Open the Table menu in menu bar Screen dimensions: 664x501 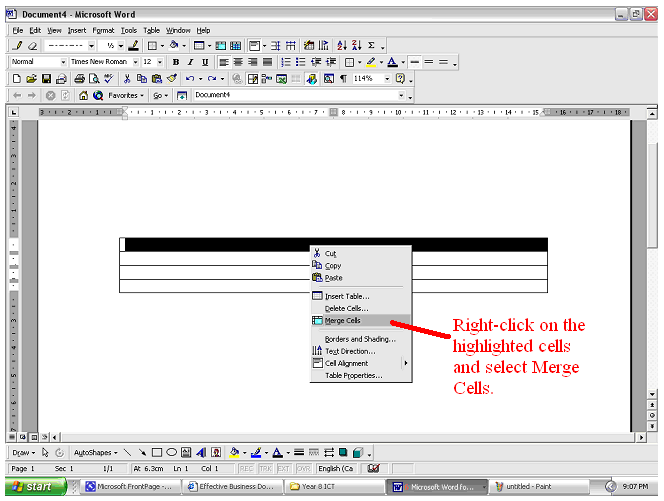(x=151, y=30)
